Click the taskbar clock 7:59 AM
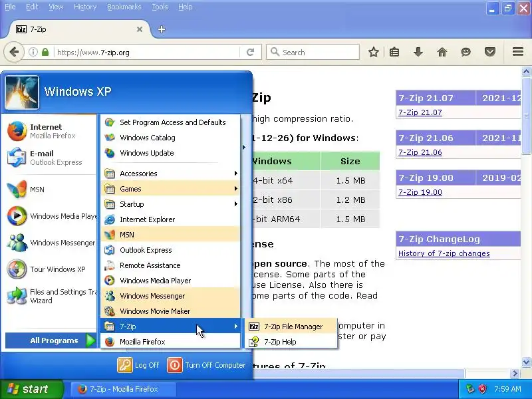Viewport: 532px width, 399px height. [x=507, y=389]
